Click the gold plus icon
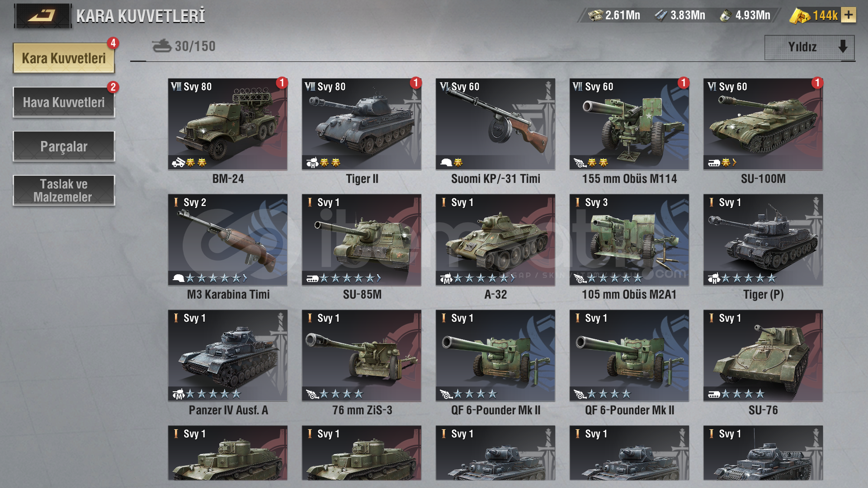 [849, 15]
